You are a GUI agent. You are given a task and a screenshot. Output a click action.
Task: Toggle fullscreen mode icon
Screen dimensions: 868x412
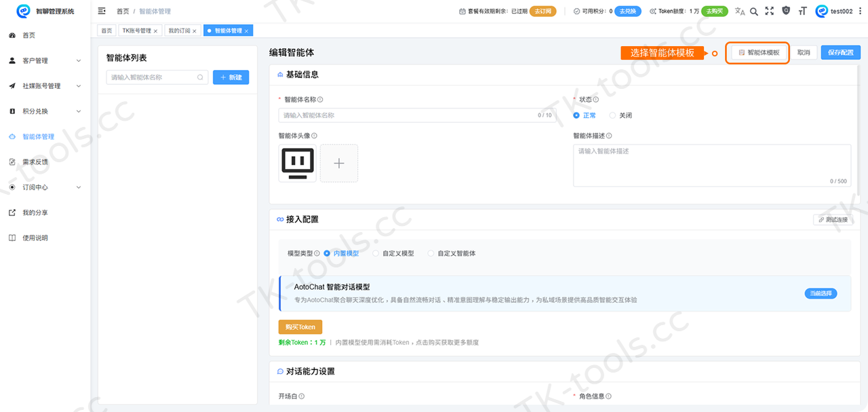(769, 11)
